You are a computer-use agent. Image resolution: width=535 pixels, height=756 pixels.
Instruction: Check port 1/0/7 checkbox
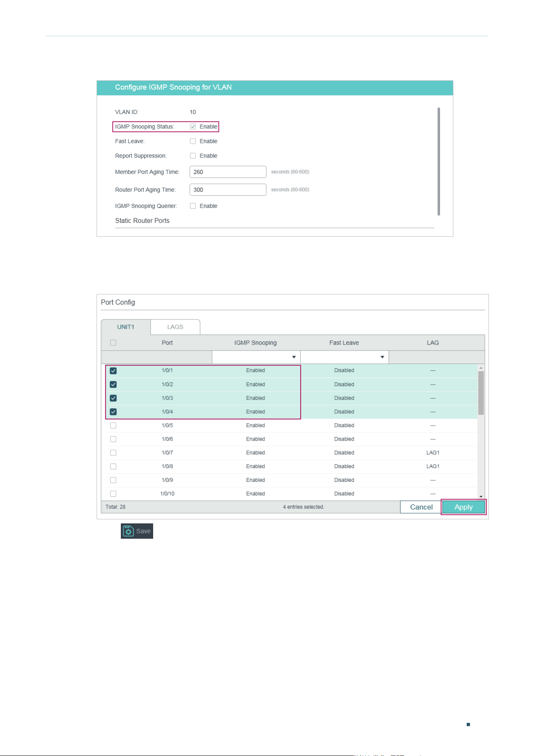[113, 453]
